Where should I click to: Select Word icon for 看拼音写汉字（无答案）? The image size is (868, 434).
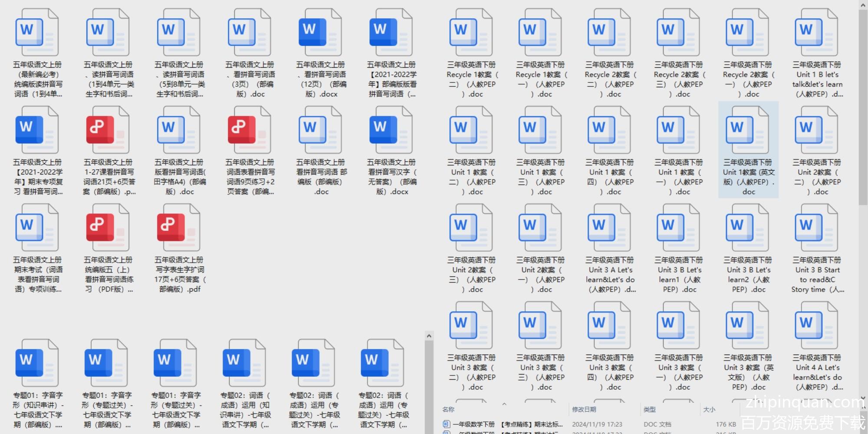391,131
